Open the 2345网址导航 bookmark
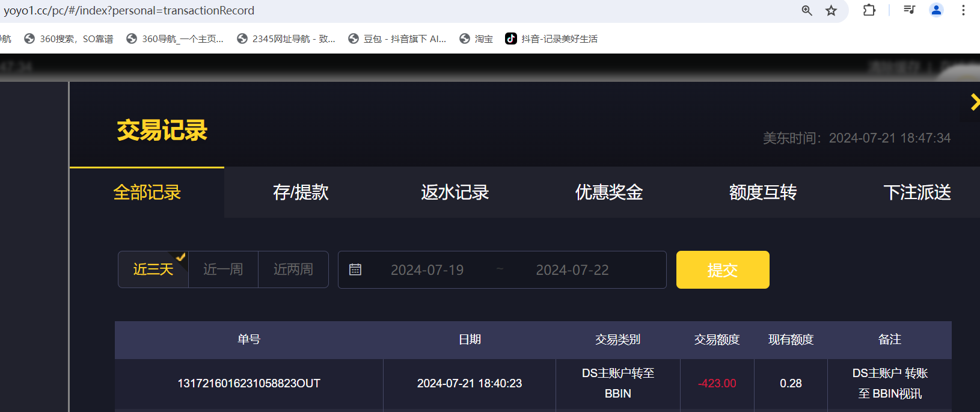Screen dimensions: 980x412 (286, 38)
